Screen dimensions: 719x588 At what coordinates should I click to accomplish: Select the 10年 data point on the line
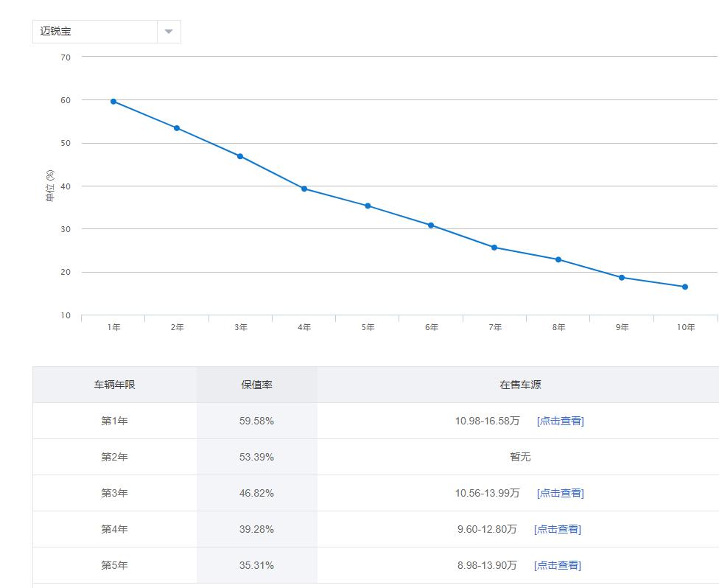pos(685,287)
